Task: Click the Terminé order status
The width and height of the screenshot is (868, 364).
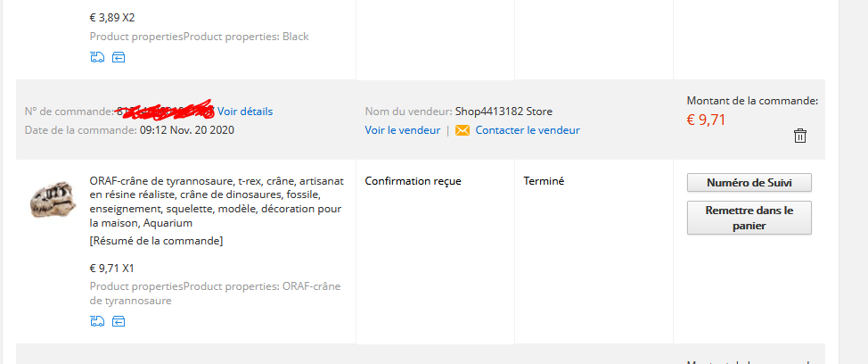Action: point(544,181)
